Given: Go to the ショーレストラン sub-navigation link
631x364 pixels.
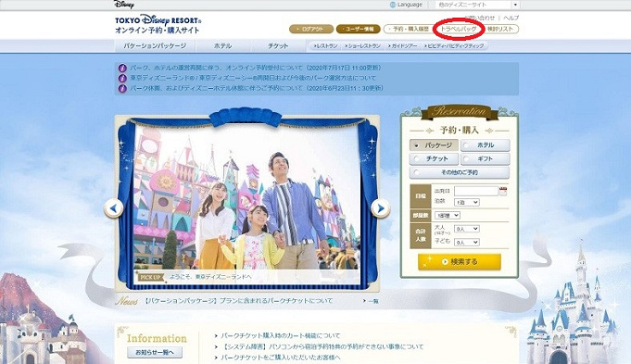Looking at the screenshot, I should [x=362, y=46].
